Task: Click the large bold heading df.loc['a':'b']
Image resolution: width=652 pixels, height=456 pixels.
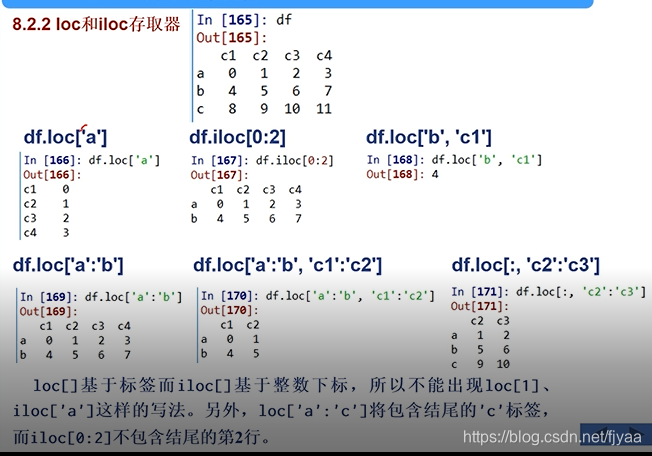Action: (x=68, y=265)
